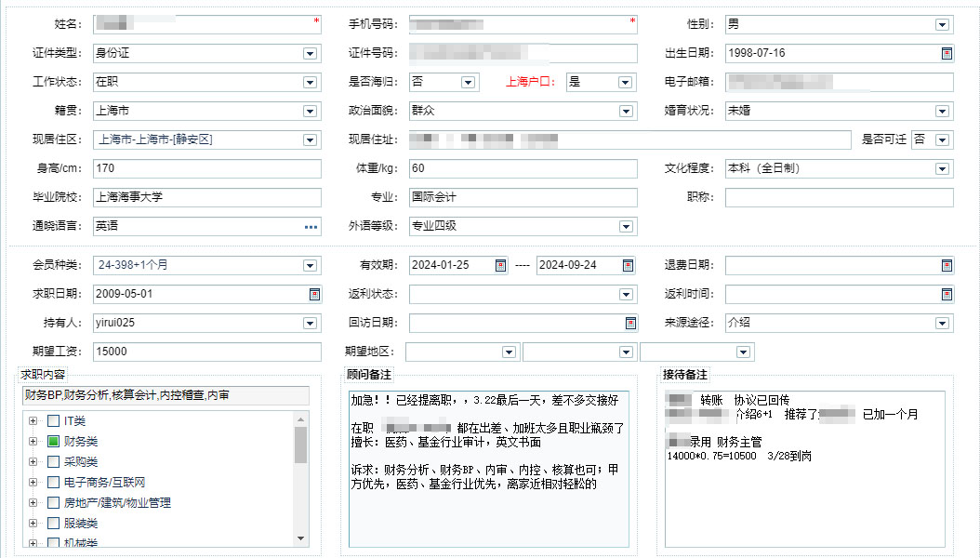Open calendar for 有效期 start date
This screenshot has width=980, height=558.
pos(500,266)
